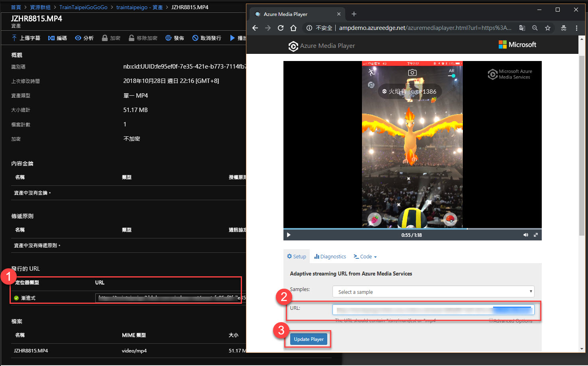
Task: Click the Encrypt (加密) lock button
Action: tap(111, 38)
